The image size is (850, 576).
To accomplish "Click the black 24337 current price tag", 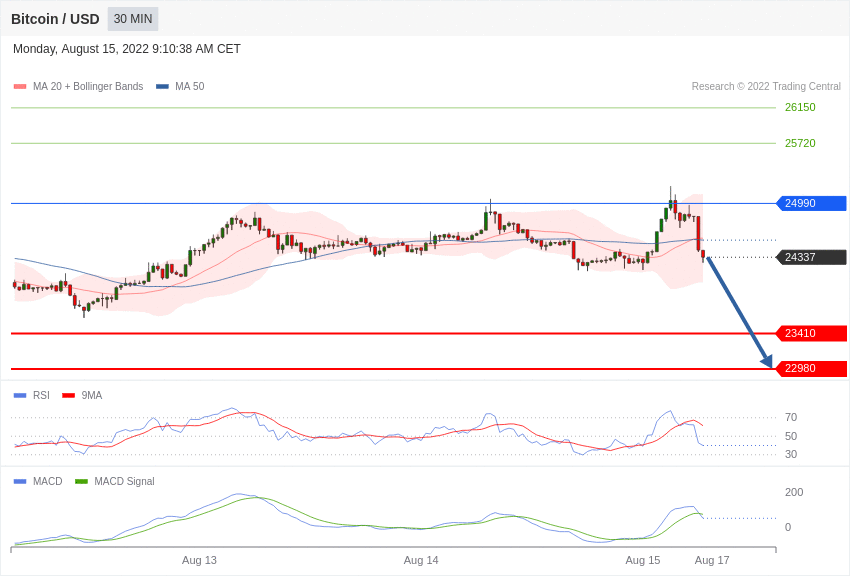I will coord(812,257).
